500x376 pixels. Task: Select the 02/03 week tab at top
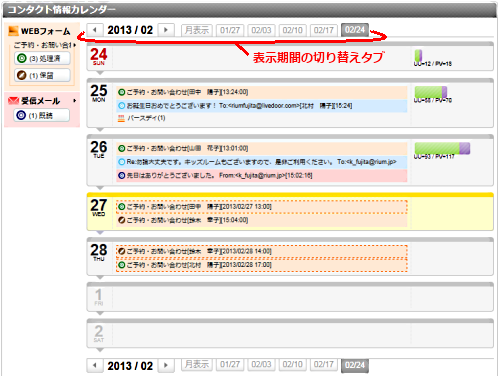click(261, 30)
